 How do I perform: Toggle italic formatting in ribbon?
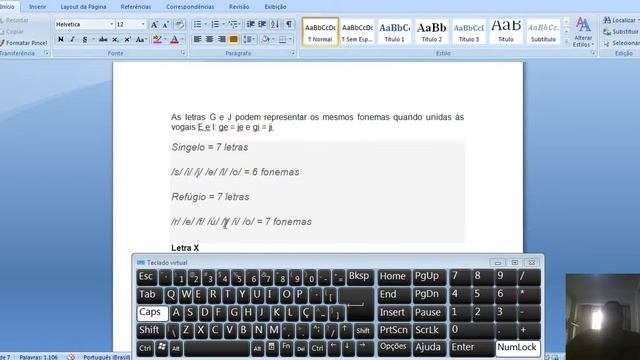point(73,40)
